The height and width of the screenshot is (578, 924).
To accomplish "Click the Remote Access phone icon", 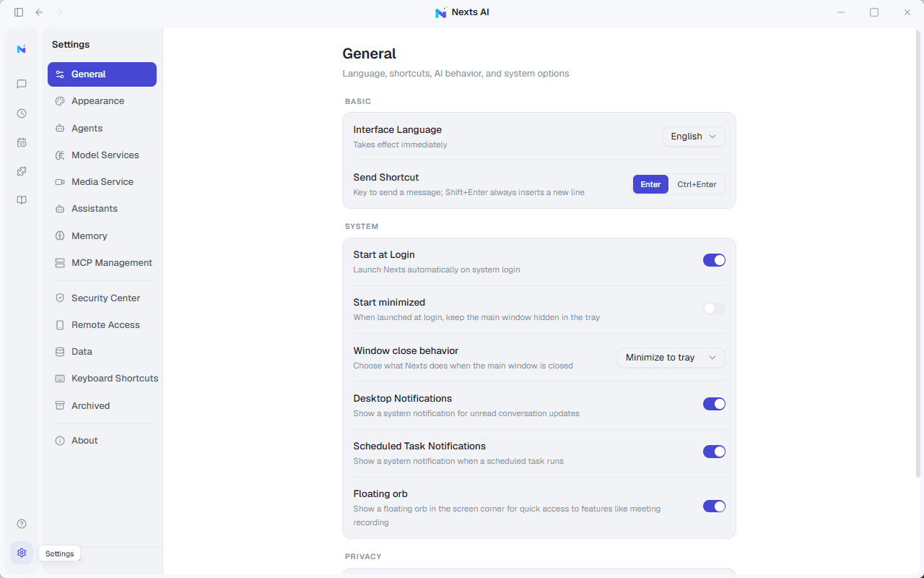I will [x=60, y=325].
